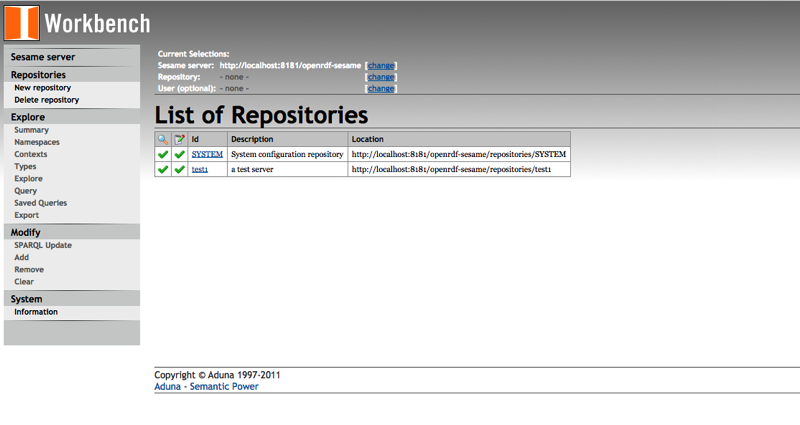
Task: Open the Explore sub-item in sidebar
Action: (x=28, y=179)
